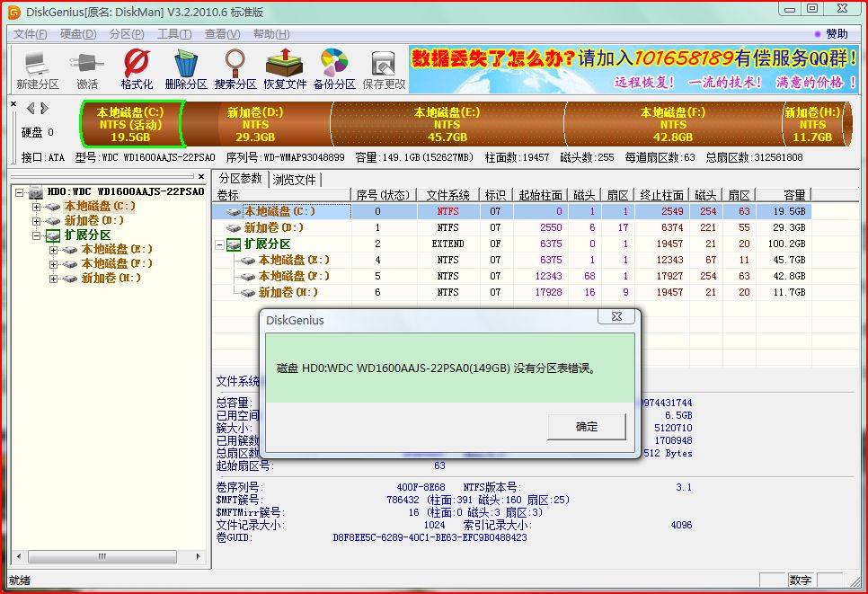Close the left tree panel with X
The image size is (868, 594).
click(201, 177)
